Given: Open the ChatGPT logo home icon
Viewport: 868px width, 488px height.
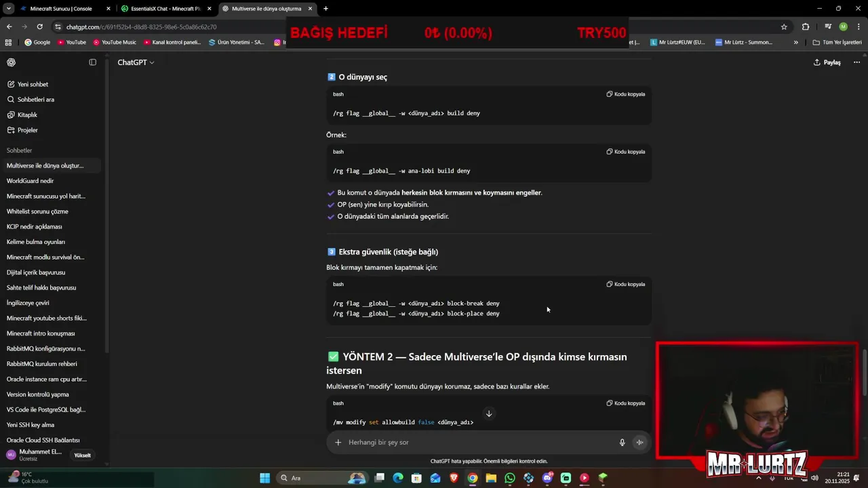Looking at the screenshot, I should pyautogui.click(x=12, y=62).
